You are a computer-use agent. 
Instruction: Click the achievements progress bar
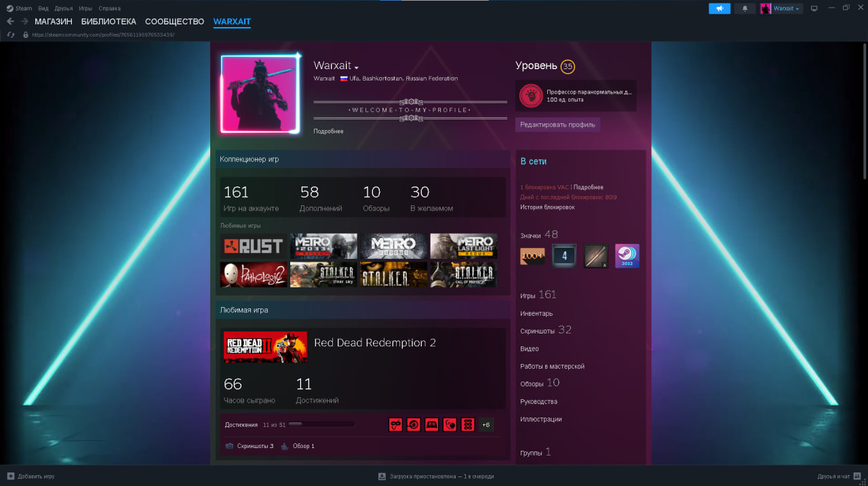321,424
